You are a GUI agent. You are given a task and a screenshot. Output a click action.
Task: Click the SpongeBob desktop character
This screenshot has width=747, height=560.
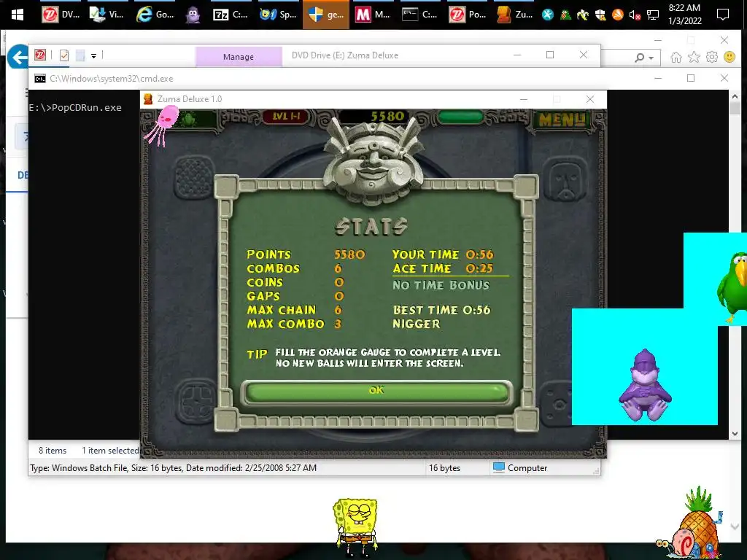[x=355, y=528]
